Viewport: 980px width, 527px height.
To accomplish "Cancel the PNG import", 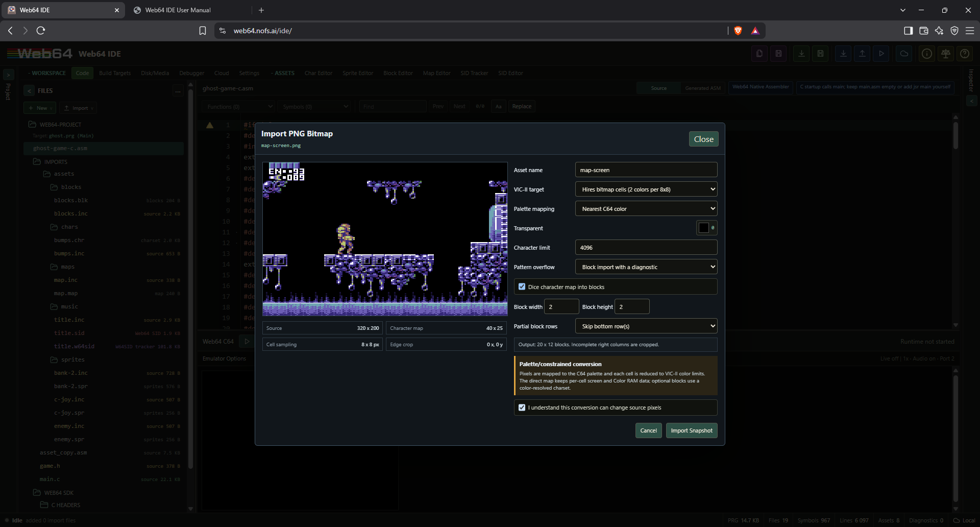I will [648, 430].
